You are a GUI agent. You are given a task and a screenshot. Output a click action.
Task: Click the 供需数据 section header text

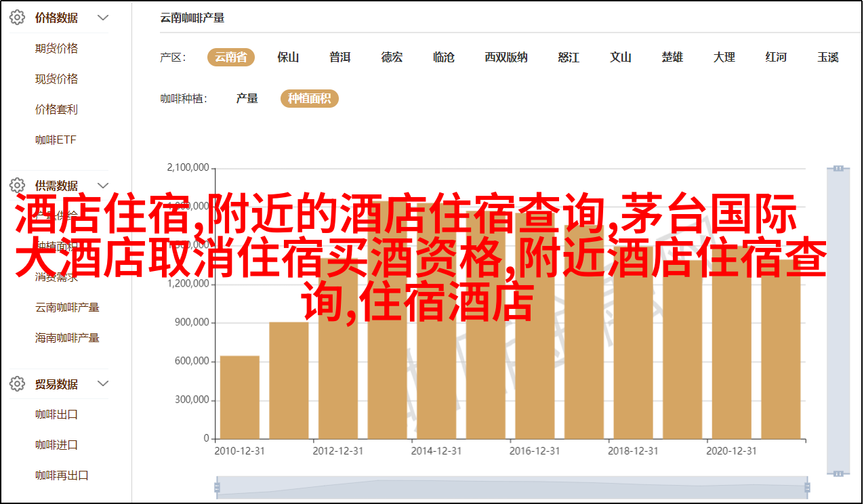(57, 185)
